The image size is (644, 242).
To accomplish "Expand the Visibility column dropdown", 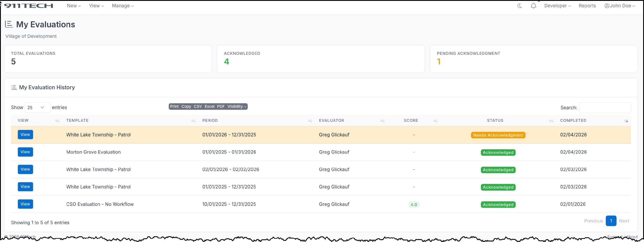I will click(x=237, y=106).
